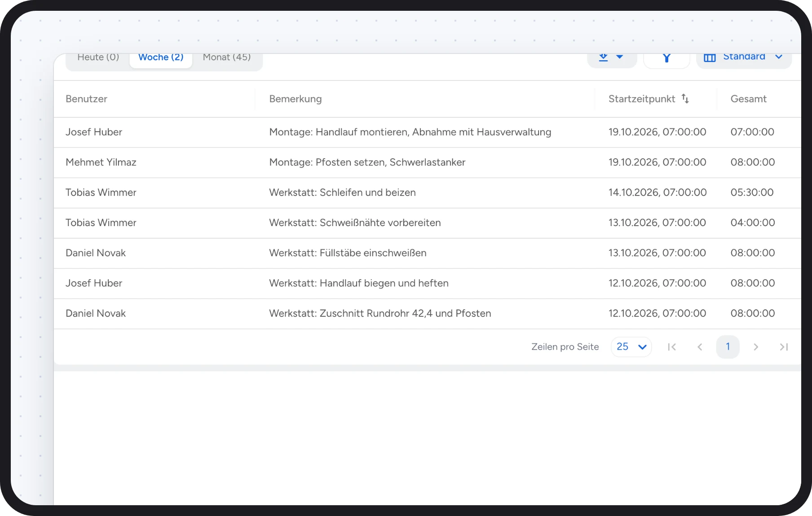Switch to the Monat (45) tab
Image resolution: width=812 pixels, height=516 pixels.
tap(227, 58)
